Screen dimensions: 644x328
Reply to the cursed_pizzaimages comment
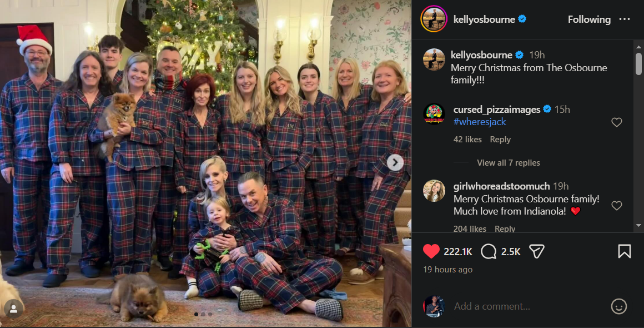500,140
